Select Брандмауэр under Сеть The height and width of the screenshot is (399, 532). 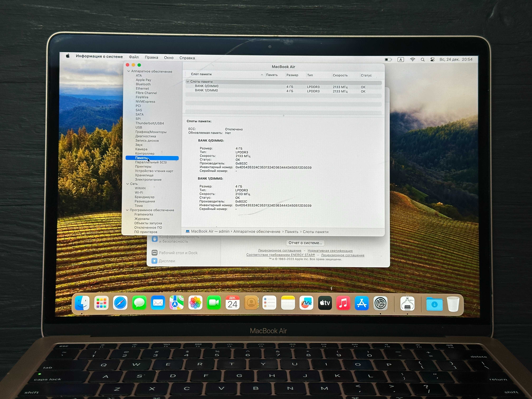145,197
